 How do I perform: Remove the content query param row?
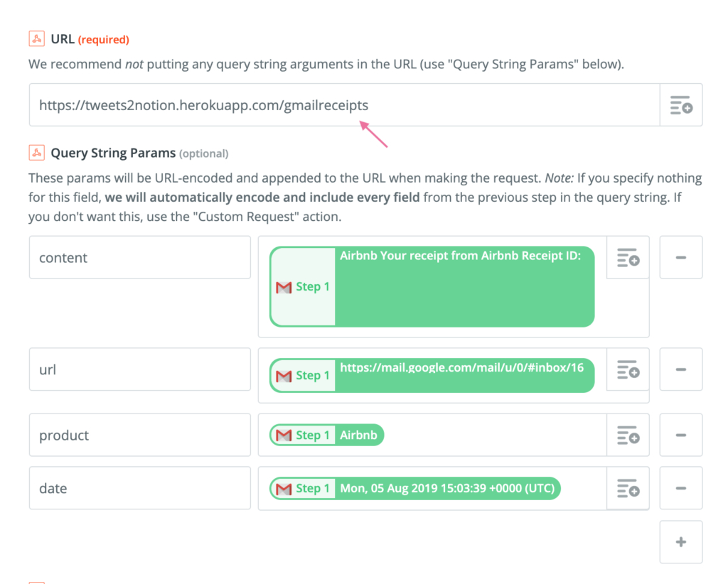click(680, 257)
